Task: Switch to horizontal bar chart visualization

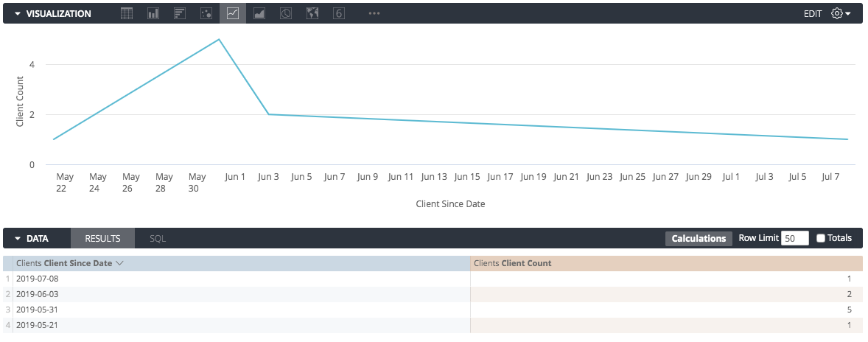Action: pos(179,13)
